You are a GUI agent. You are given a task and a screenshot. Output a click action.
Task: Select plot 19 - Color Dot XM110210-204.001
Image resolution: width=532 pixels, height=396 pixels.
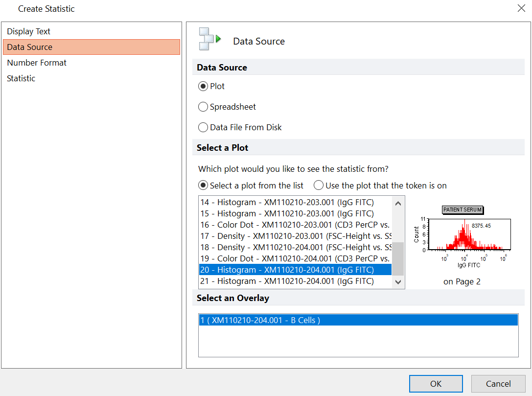tap(295, 258)
